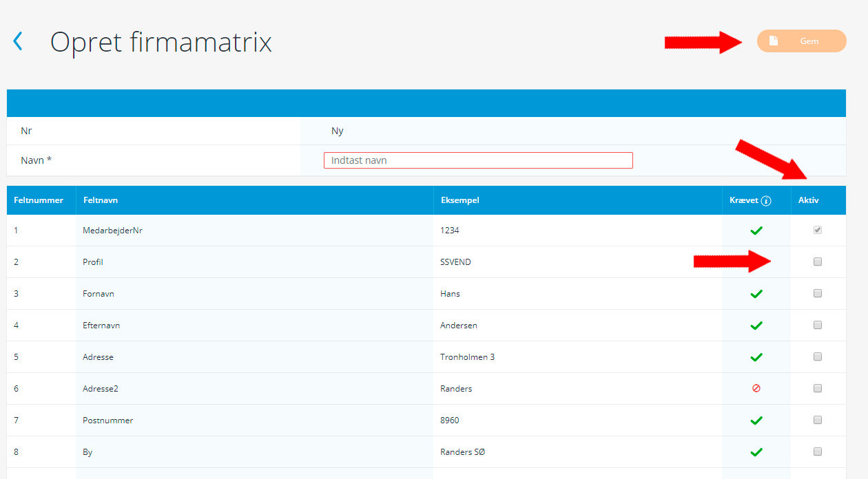Activate the Postnummer field checkbox
This screenshot has height=479, width=868.
click(x=818, y=420)
